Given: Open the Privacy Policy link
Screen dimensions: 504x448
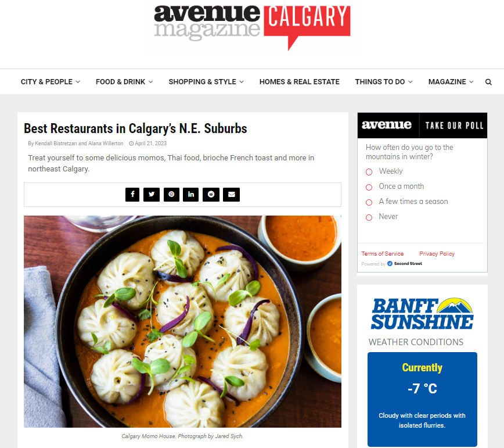Looking at the screenshot, I should tap(437, 254).
